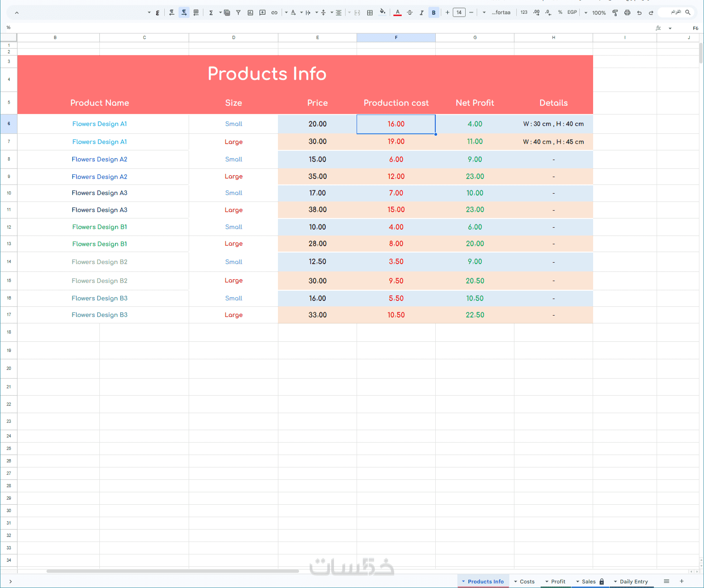Switch to the Daily Entry sheet tab
The height and width of the screenshot is (588, 704).
coord(631,582)
